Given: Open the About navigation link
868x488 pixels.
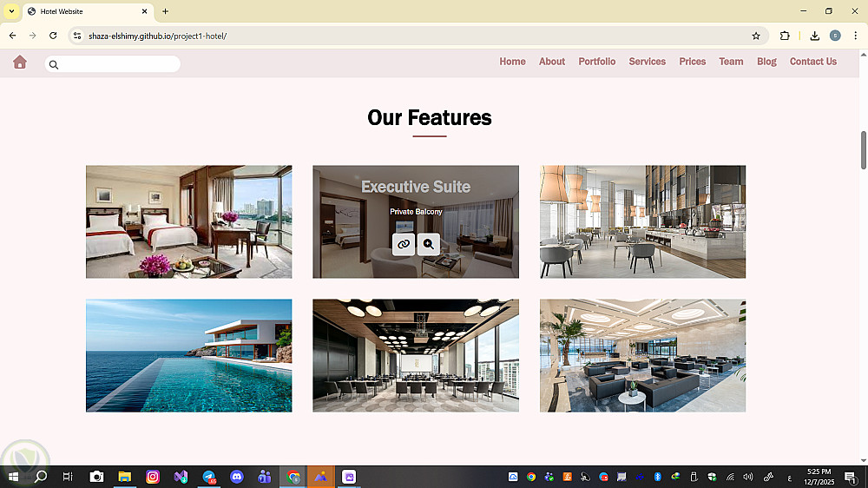Looking at the screenshot, I should click(552, 62).
